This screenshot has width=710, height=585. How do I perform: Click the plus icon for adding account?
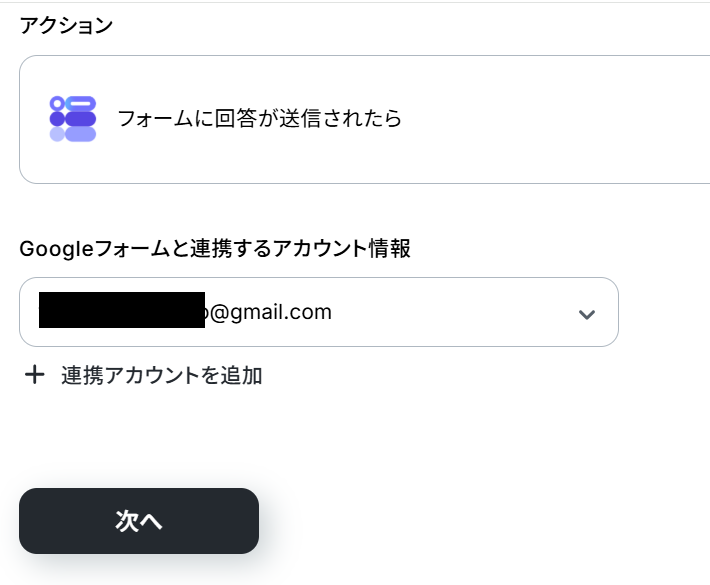pyautogui.click(x=34, y=375)
